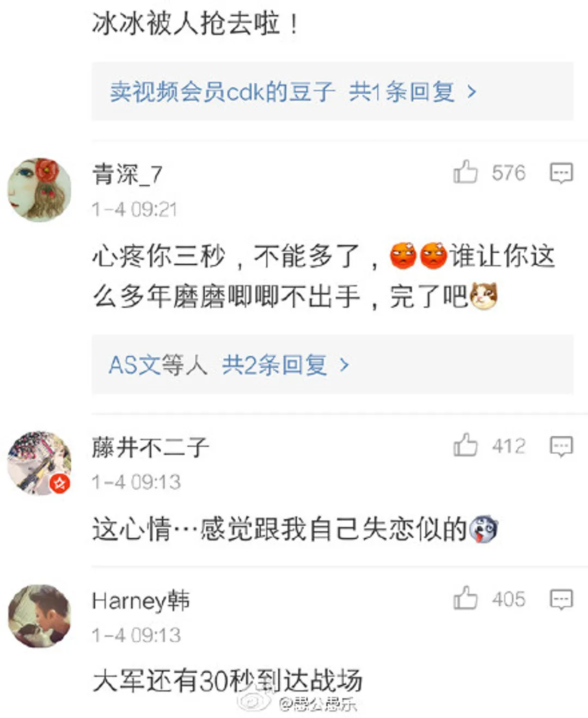Open username 藤井不二子

[150, 447]
